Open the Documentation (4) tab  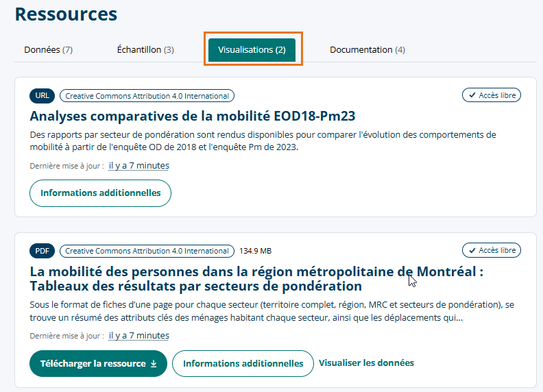(x=367, y=50)
